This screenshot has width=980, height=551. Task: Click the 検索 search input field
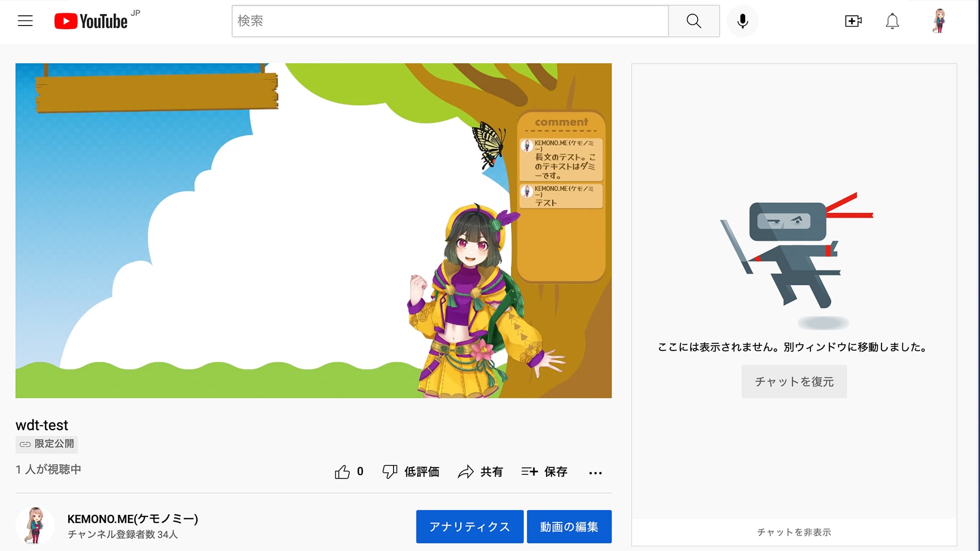[449, 21]
